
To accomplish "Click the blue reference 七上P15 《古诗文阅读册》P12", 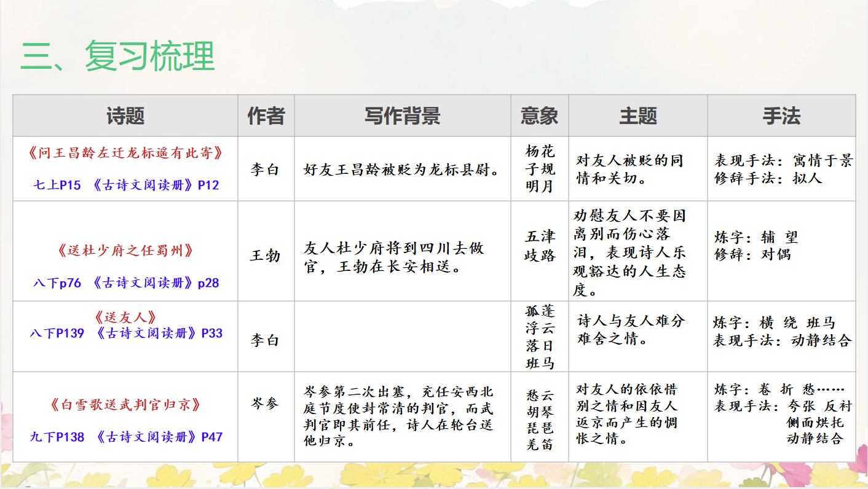I will [x=125, y=185].
